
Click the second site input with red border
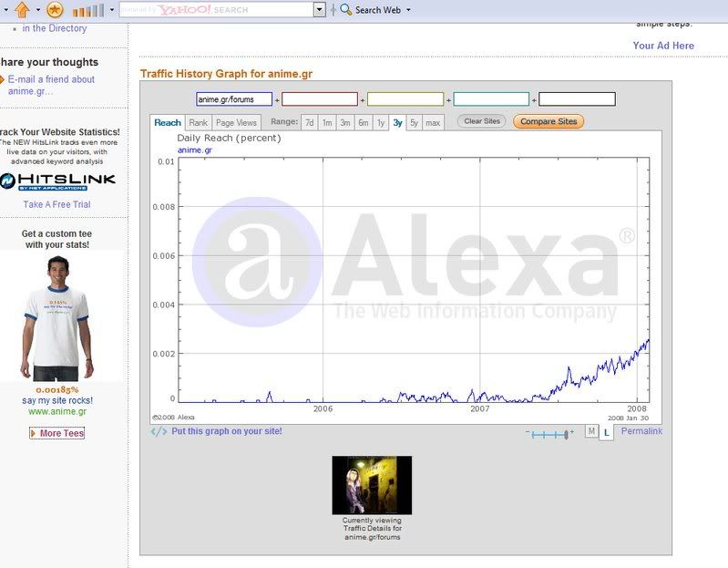tap(320, 99)
